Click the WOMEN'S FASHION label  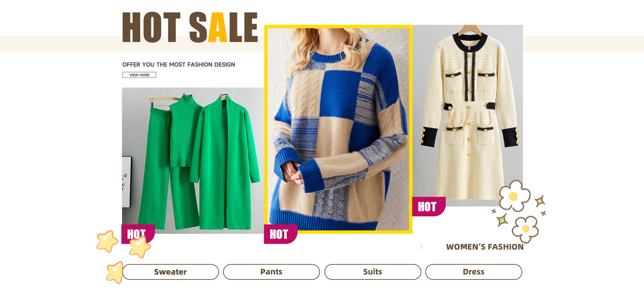point(485,247)
